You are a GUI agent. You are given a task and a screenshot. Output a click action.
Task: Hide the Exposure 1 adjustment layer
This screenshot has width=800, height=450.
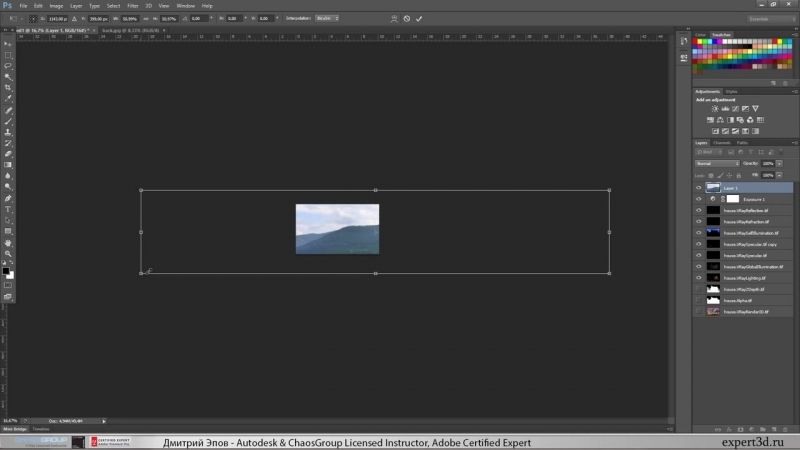698,199
